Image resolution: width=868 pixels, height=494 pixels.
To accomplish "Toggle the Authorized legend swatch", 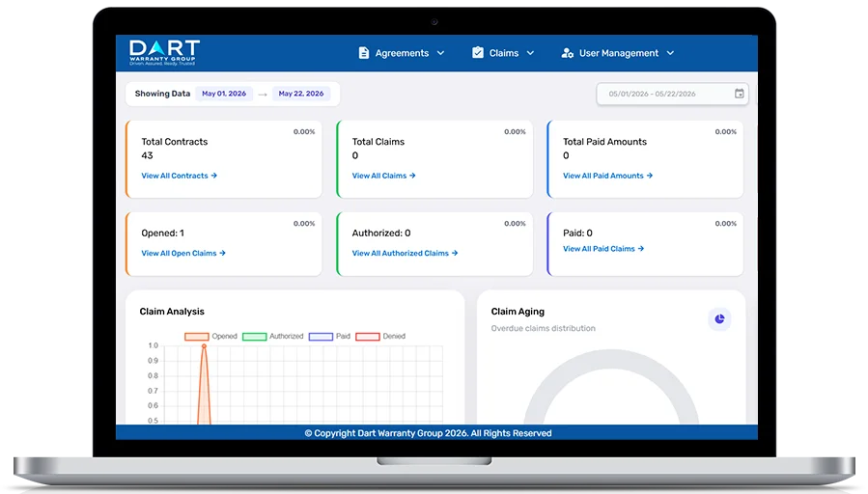I will point(254,337).
